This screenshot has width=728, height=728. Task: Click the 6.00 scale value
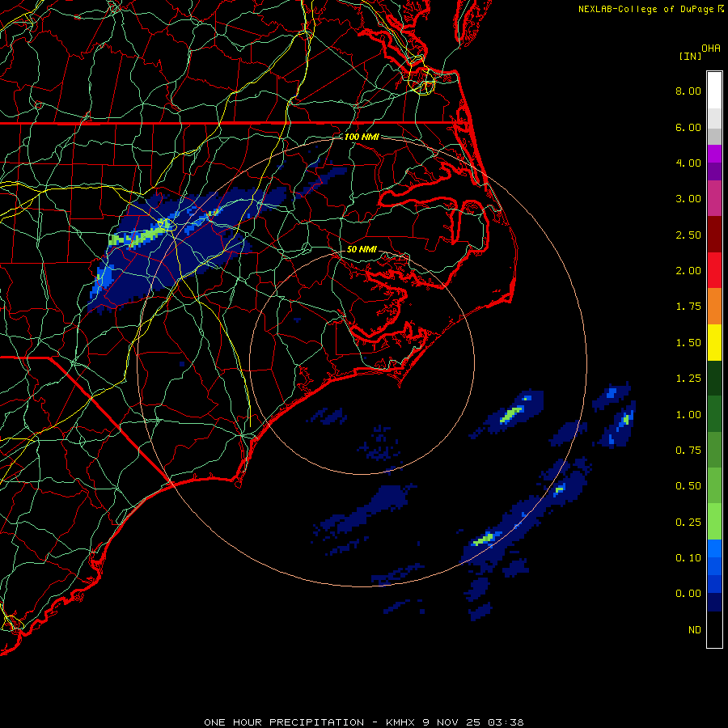[x=688, y=127]
